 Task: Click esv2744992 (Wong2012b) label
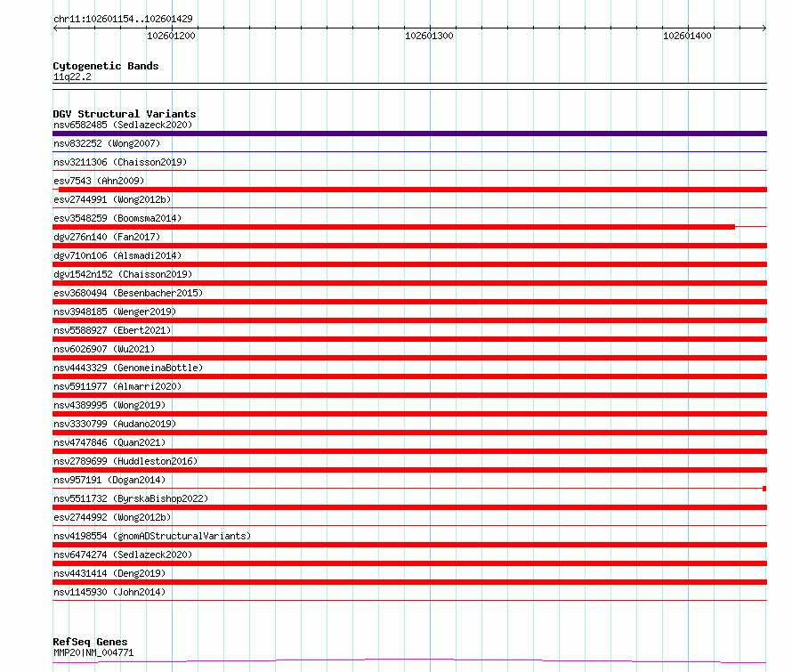pyautogui.click(x=112, y=517)
